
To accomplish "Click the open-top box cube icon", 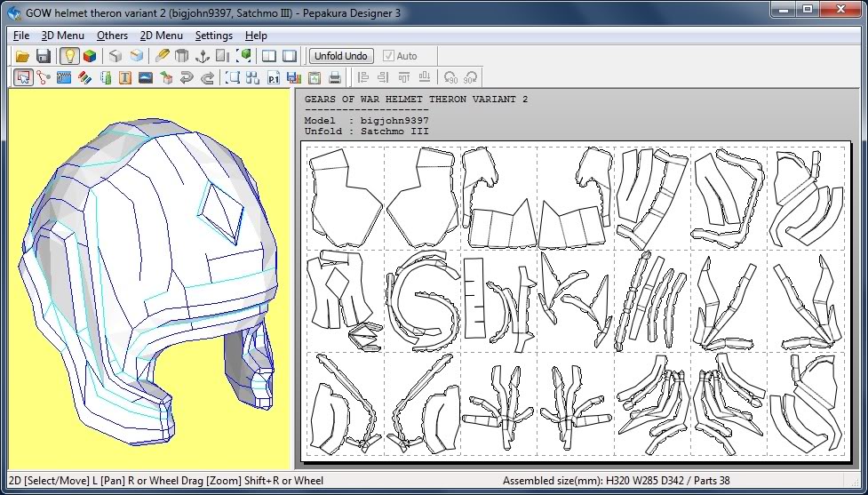I will pyautogui.click(x=136, y=56).
